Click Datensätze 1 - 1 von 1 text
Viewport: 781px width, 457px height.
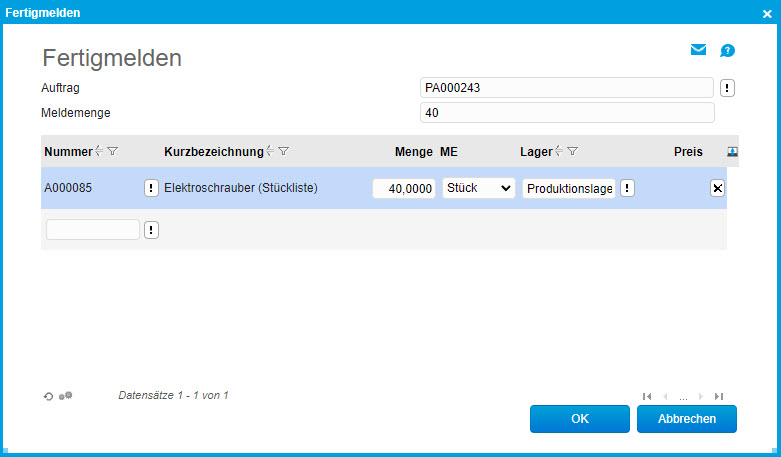[x=173, y=395]
